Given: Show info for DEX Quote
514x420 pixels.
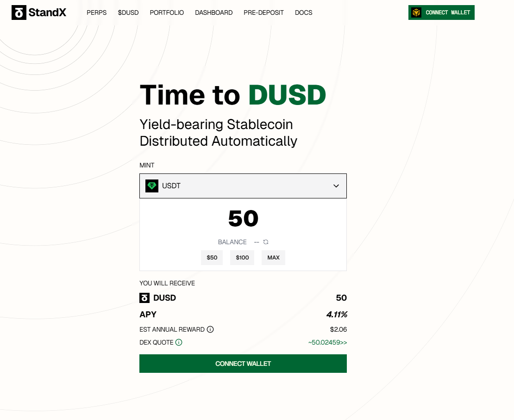Looking at the screenshot, I should click(x=179, y=342).
